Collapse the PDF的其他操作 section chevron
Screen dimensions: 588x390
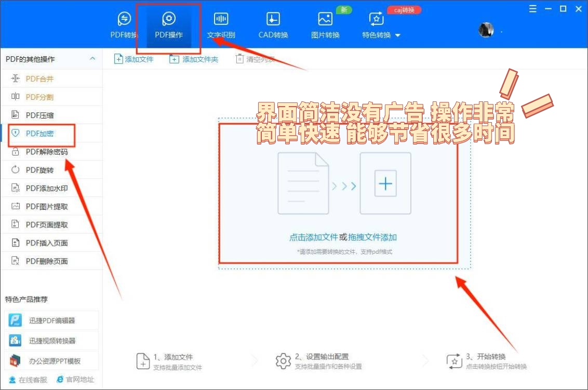pos(92,58)
